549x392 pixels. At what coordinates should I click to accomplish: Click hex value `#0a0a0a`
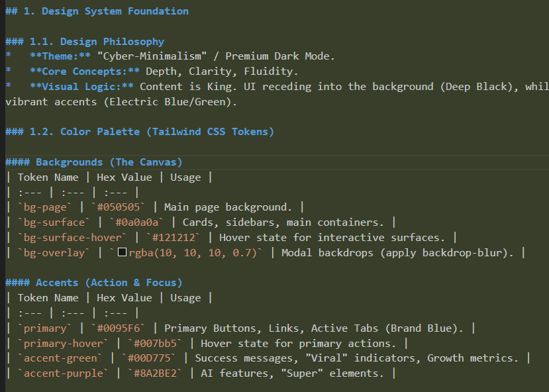(x=136, y=222)
